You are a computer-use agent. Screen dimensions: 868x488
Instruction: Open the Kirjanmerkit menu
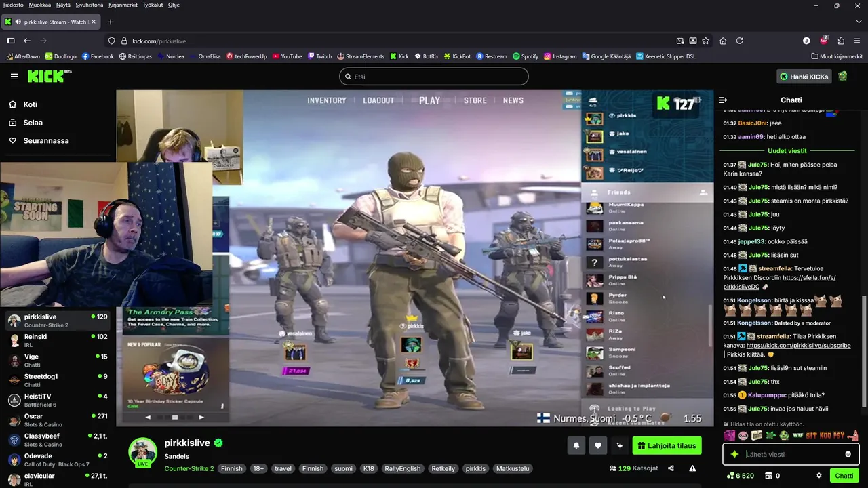coord(123,5)
